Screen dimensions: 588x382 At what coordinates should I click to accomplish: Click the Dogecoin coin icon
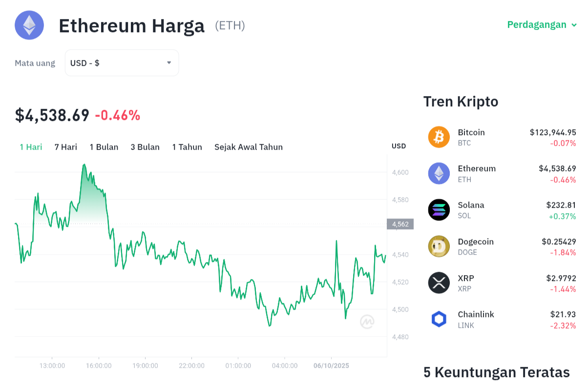tap(439, 246)
